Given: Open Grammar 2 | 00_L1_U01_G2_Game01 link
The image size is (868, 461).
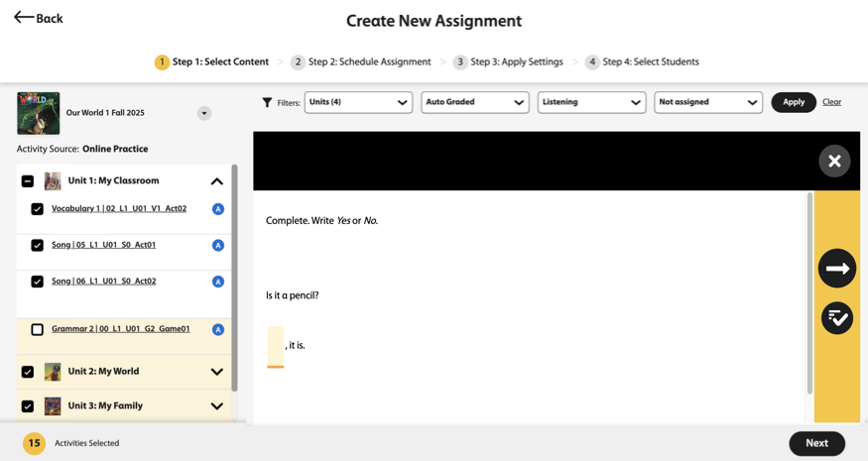Looking at the screenshot, I should pos(121,329).
